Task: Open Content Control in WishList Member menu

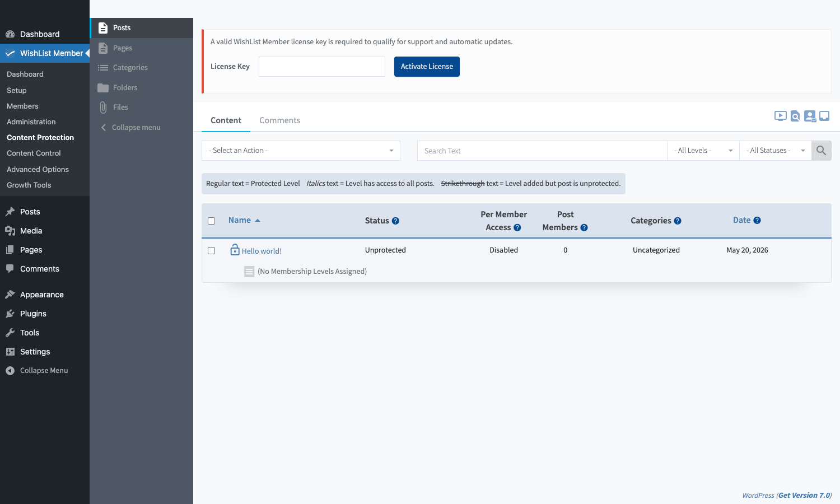Action: tap(34, 153)
